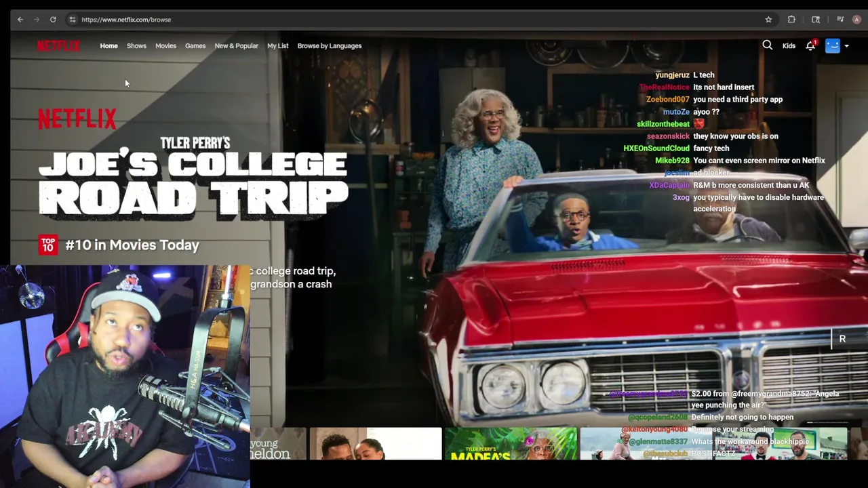
Task: Click chat username HXEOnSoundCloud
Action: coord(656,148)
